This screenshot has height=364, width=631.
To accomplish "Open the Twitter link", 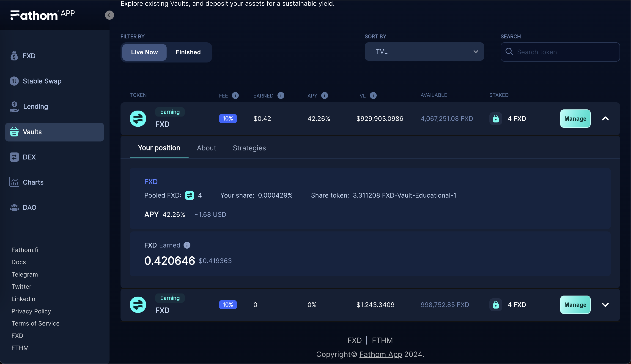I will pos(21,286).
